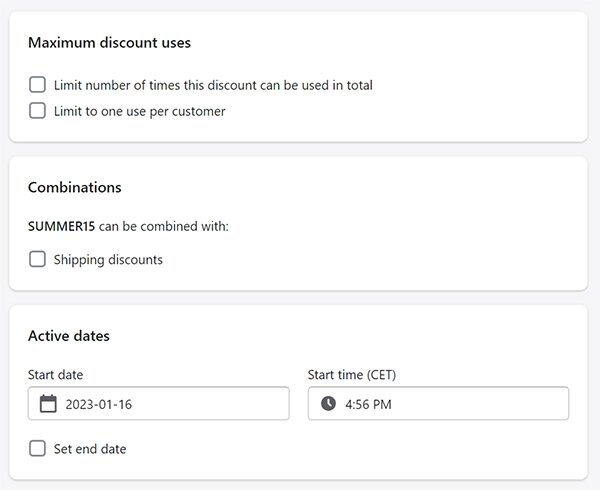Click the 'Shipping discounts' label text
The image size is (600, 490).
[108, 260]
